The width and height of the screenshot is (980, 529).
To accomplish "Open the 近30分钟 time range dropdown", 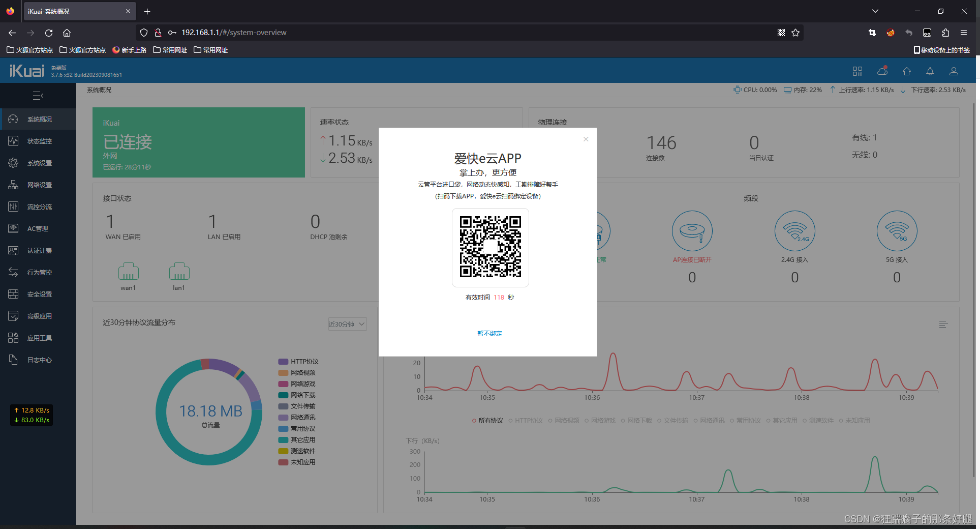I will coord(347,324).
